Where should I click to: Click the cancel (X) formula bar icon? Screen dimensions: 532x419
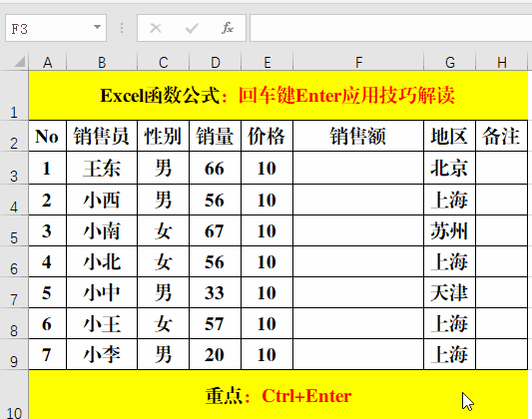pos(156,28)
